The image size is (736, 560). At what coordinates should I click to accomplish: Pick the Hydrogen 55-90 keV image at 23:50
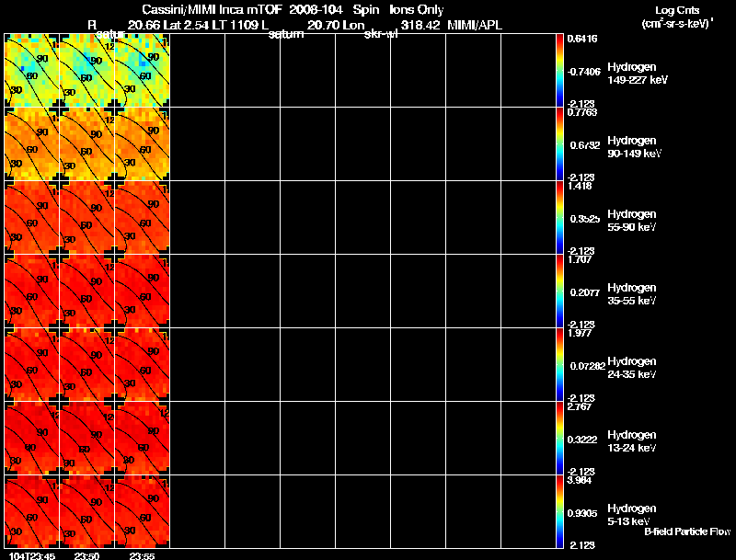click(86, 218)
